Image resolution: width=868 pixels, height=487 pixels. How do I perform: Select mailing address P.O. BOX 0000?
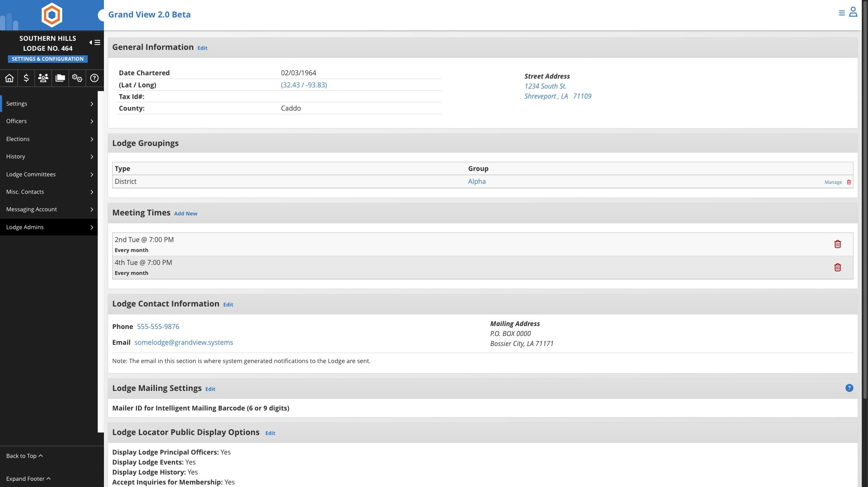(510, 334)
